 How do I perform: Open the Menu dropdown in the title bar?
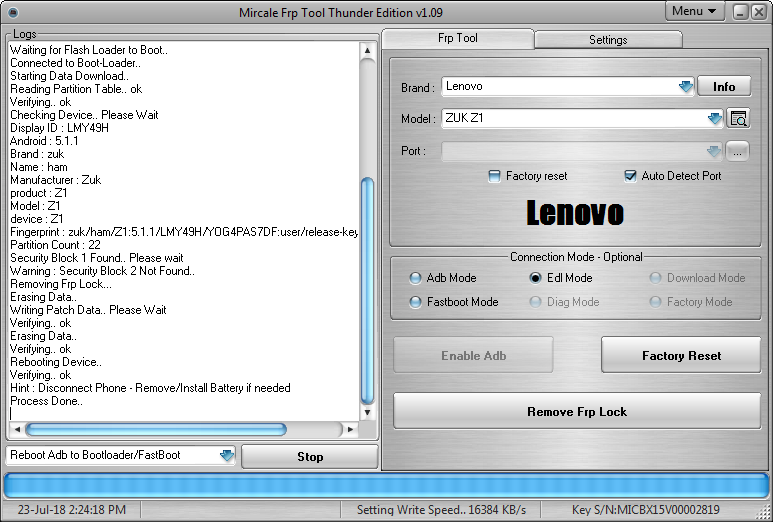pyautogui.click(x=694, y=11)
